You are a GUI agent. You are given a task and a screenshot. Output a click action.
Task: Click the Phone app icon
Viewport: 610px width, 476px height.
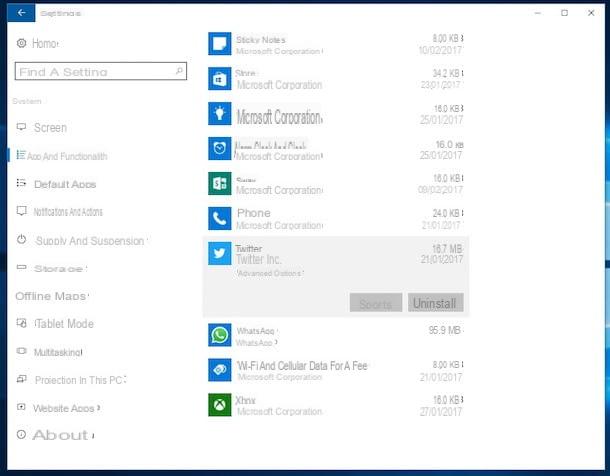tap(220, 219)
